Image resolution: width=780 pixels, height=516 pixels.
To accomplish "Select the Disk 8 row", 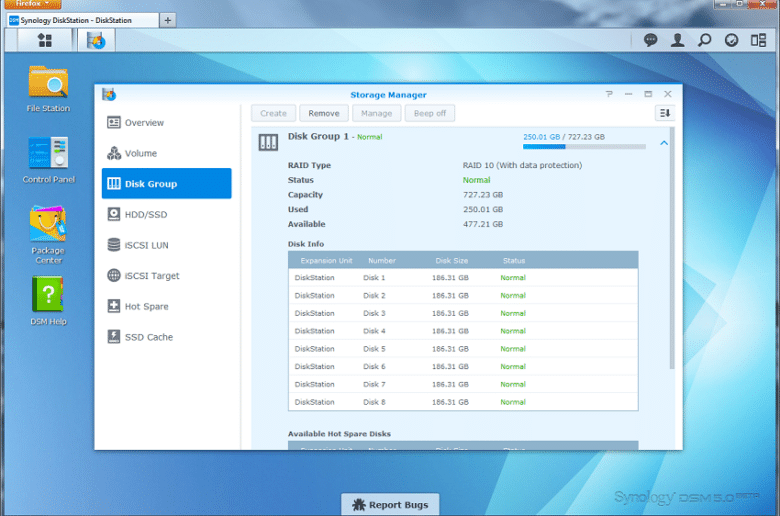I will 463,402.
